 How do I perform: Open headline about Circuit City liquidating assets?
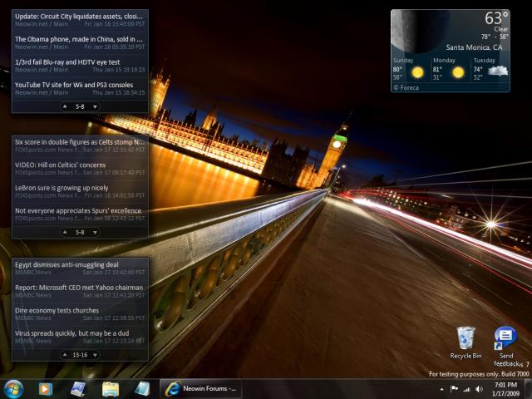coord(79,17)
